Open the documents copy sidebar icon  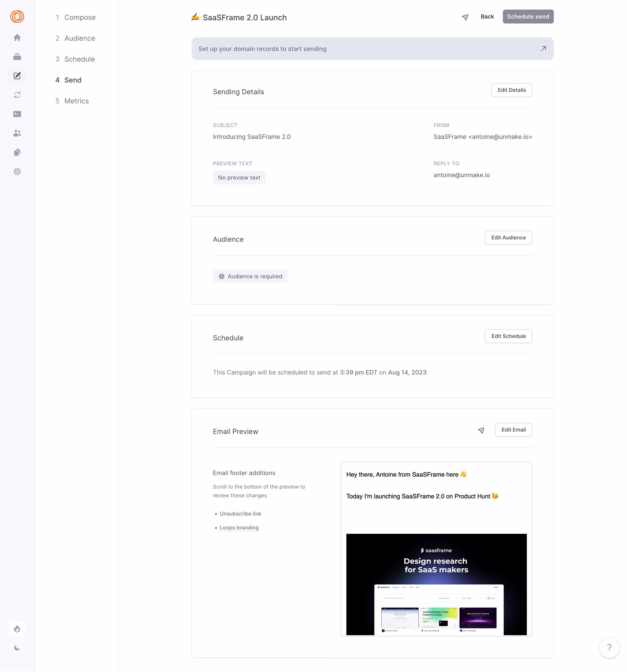coord(17,153)
